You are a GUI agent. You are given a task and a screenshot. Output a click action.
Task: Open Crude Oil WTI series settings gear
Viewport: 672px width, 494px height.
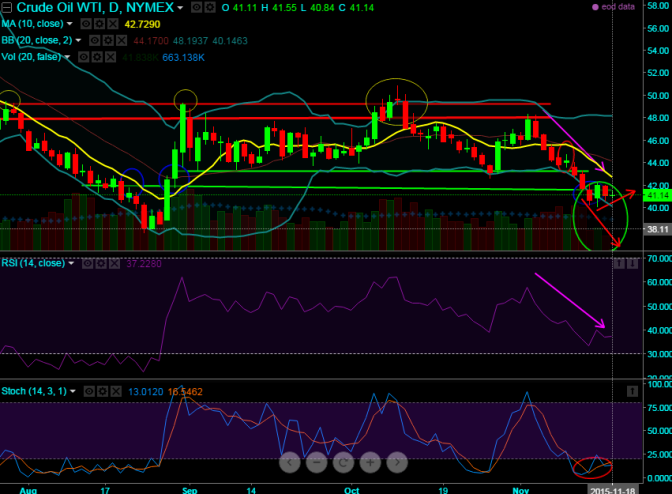coord(210,7)
